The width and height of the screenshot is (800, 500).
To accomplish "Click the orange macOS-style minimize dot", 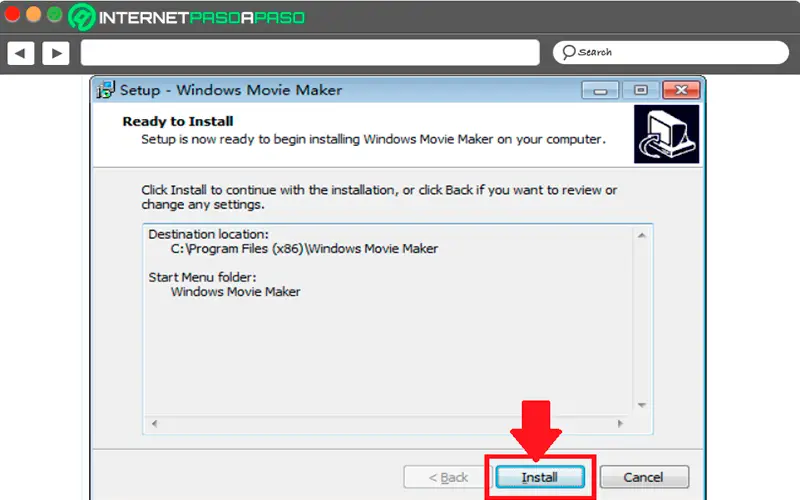I will coord(33,14).
